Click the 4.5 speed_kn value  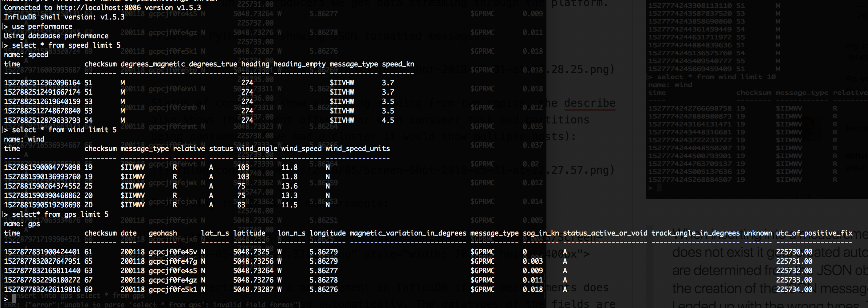[x=388, y=120]
